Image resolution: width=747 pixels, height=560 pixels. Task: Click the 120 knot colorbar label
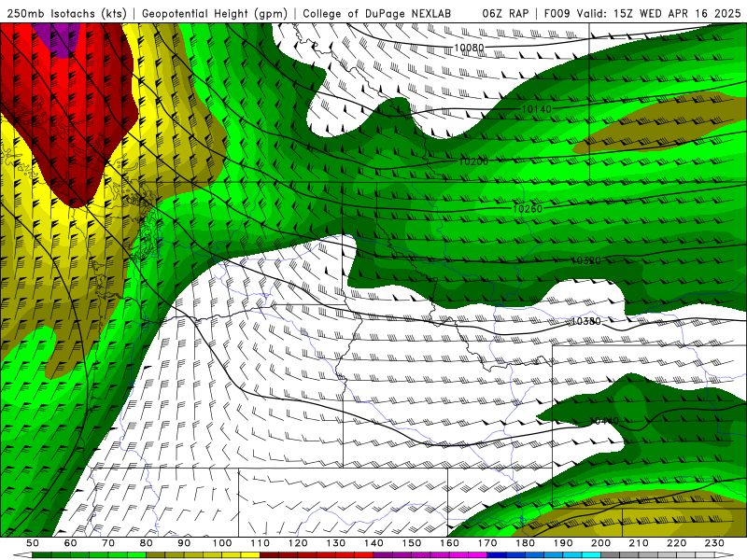coord(297,543)
